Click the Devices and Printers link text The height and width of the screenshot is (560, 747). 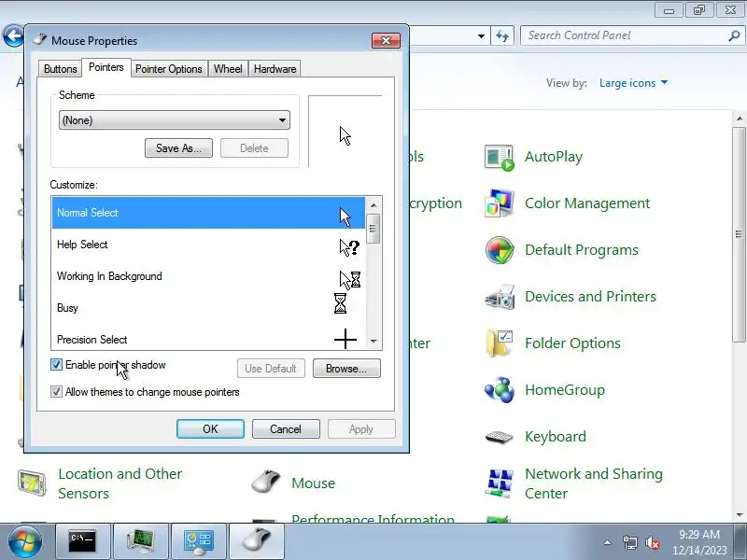[x=590, y=297]
